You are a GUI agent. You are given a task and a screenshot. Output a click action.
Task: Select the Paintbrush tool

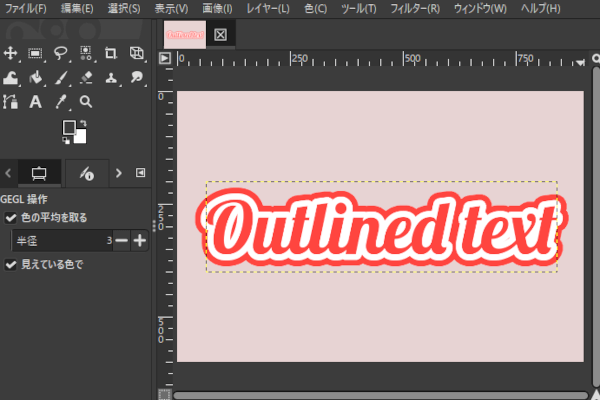coord(61,77)
